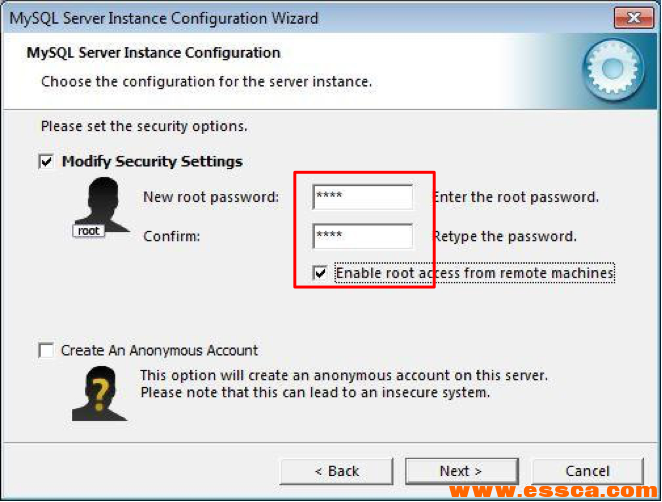Image resolution: width=662 pixels, height=502 pixels.
Task: Focus the Confirm password field
Action: pyautogui.click(x=362, y=237)
